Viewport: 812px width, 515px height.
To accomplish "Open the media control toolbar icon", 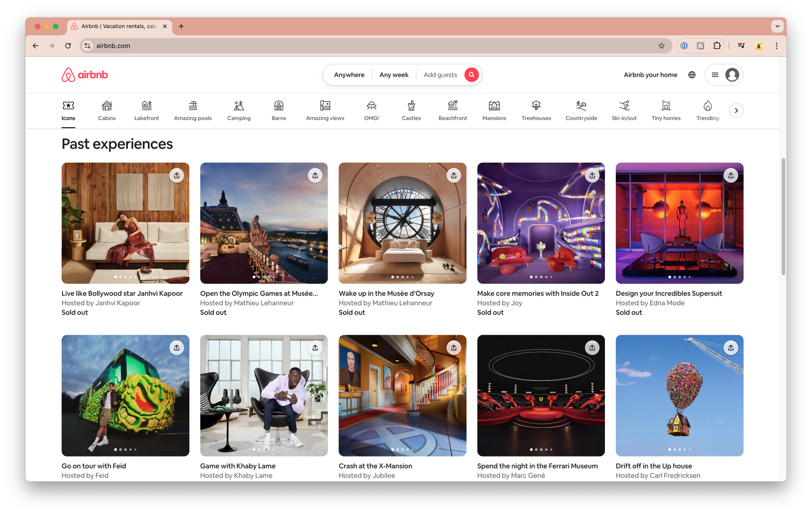I will [741, 46].
